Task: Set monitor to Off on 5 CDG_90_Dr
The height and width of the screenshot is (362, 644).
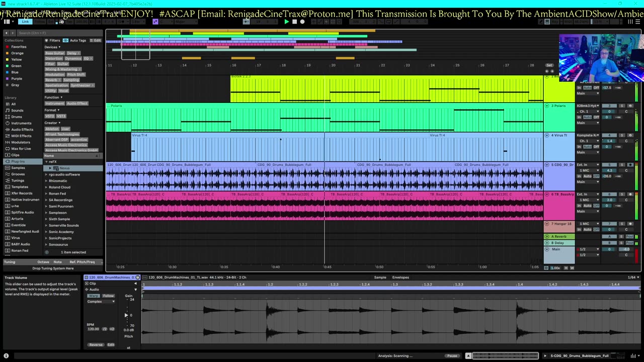Action: tap(596, 176)
